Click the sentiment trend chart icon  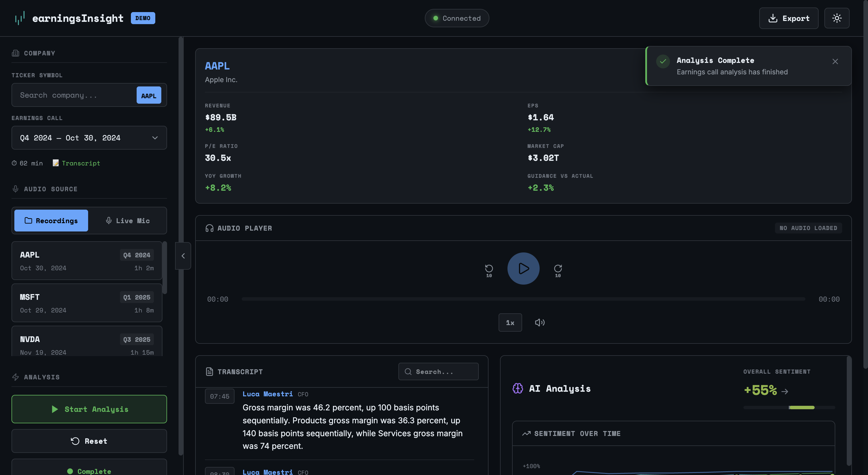click(x=526, y=433)
